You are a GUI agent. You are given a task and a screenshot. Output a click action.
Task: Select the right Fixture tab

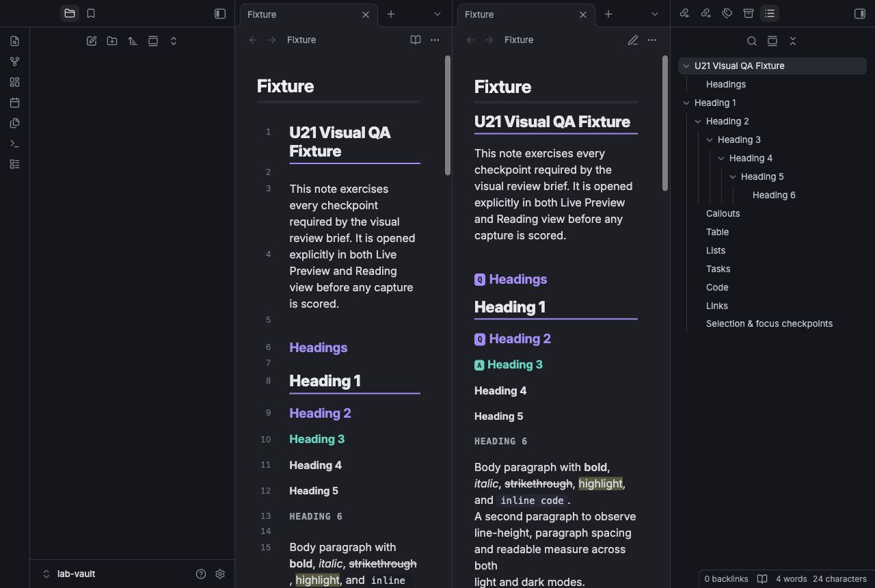[x=526, y=14]
